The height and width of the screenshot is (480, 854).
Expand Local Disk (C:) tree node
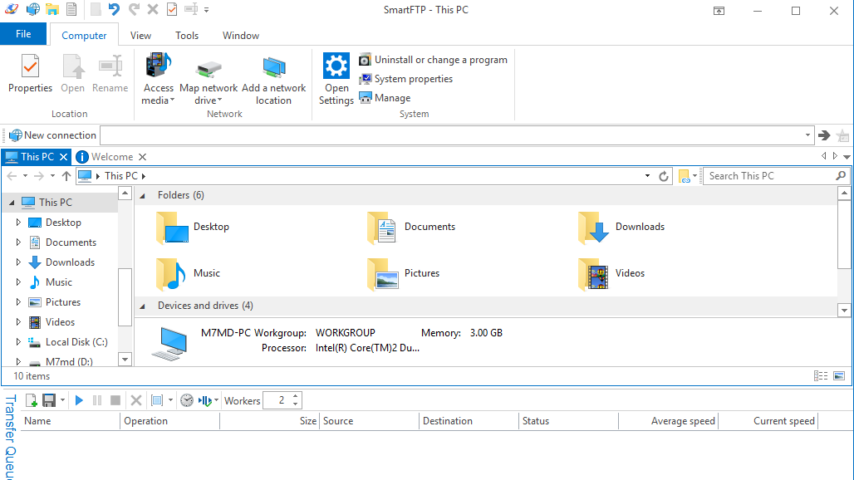[18, 342]
